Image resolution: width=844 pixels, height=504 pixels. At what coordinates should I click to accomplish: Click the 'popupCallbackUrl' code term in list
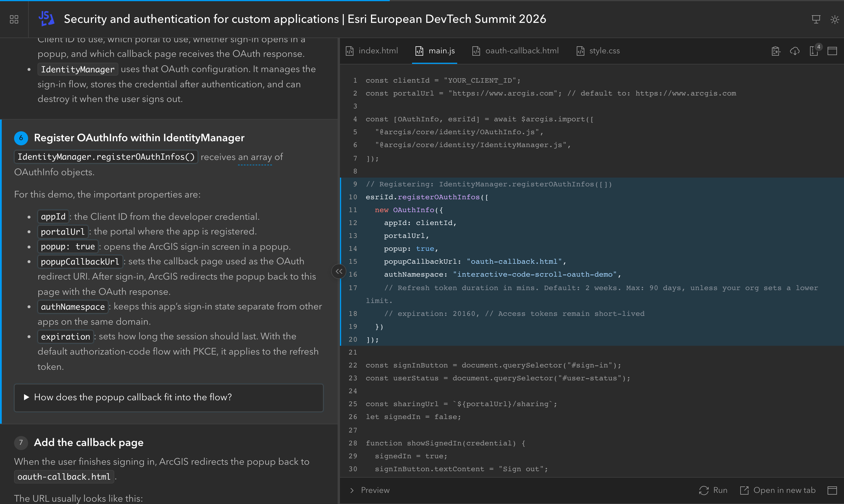[80, 261]
